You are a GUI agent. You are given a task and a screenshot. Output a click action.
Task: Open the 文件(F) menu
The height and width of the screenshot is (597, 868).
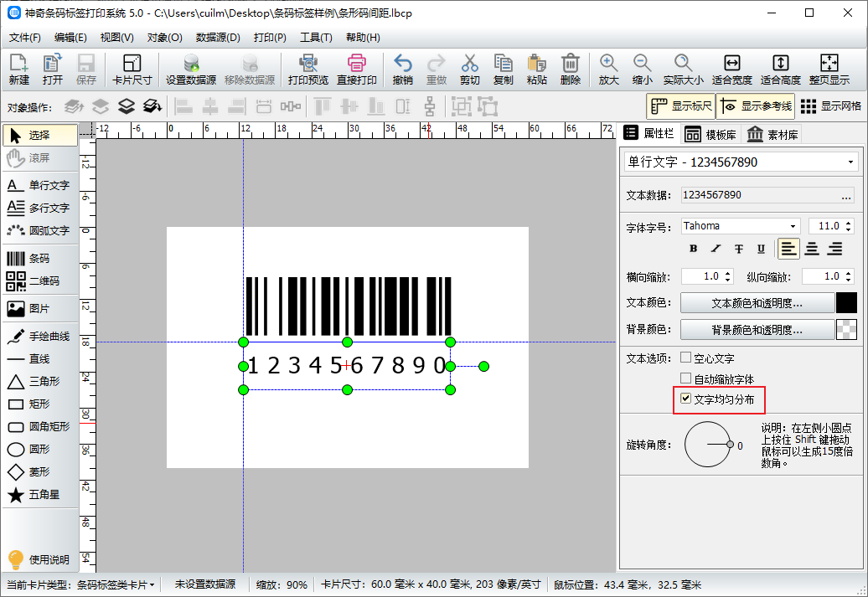tap(25, 38)
